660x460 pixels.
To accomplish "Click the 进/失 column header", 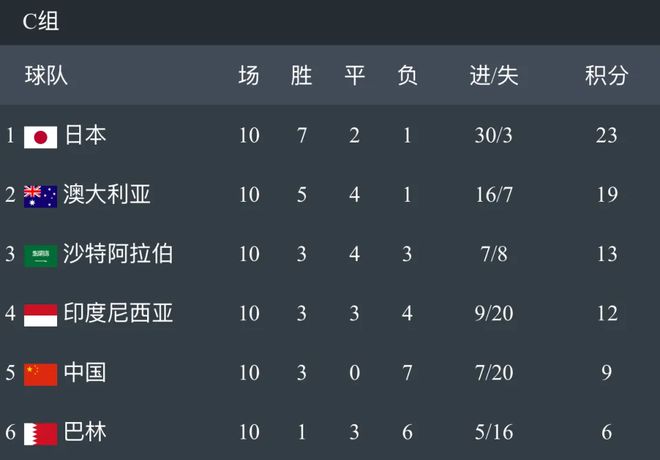I will click(x=494, y=76).
